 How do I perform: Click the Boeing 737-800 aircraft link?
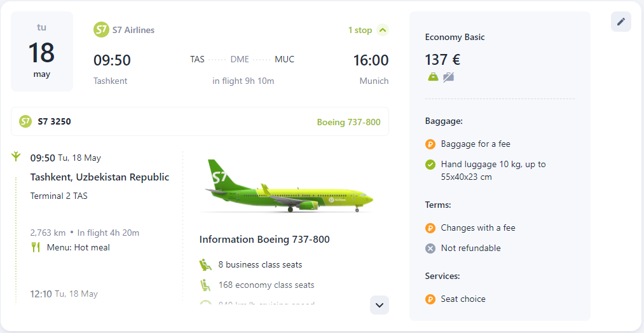coord(348,123)
